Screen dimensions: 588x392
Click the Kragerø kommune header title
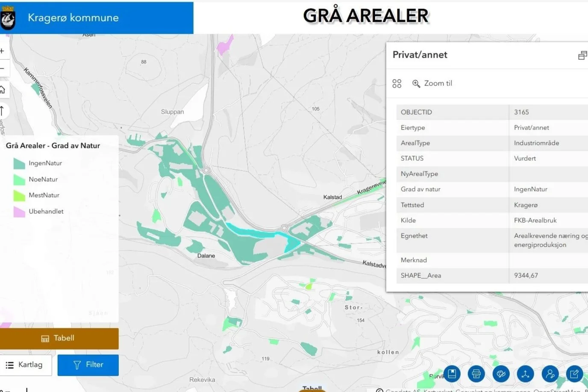[73, 18]
